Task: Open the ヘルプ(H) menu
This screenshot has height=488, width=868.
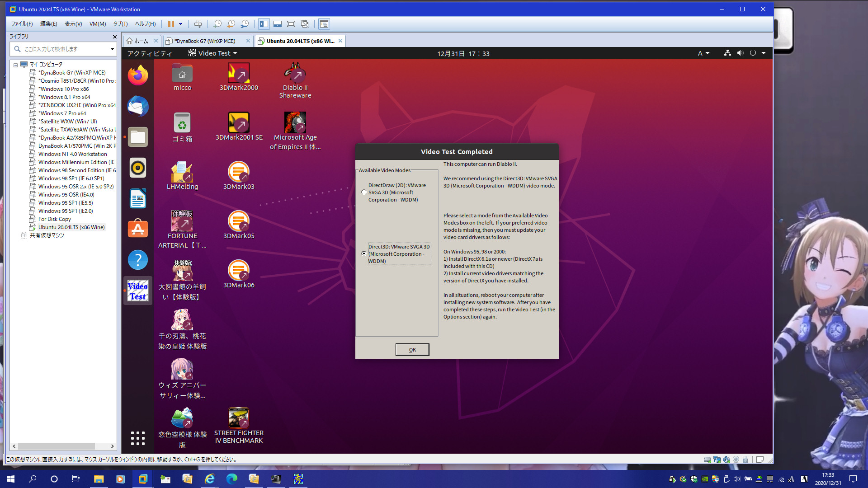Action: (x=146, y=24)
